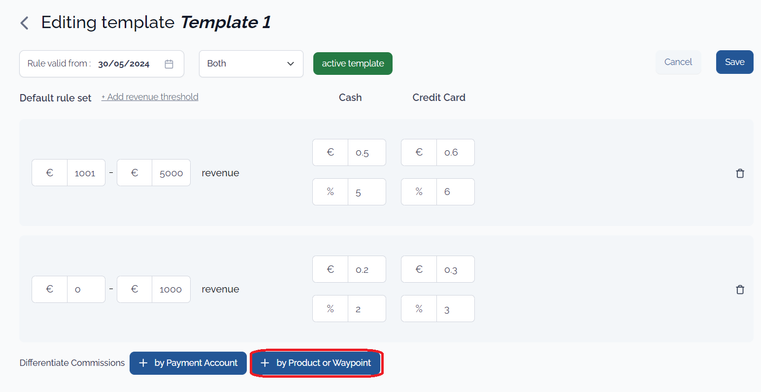The image size is (761, 392).
Task: Expand the Both dropdown selector
Action: coord(251,64)
